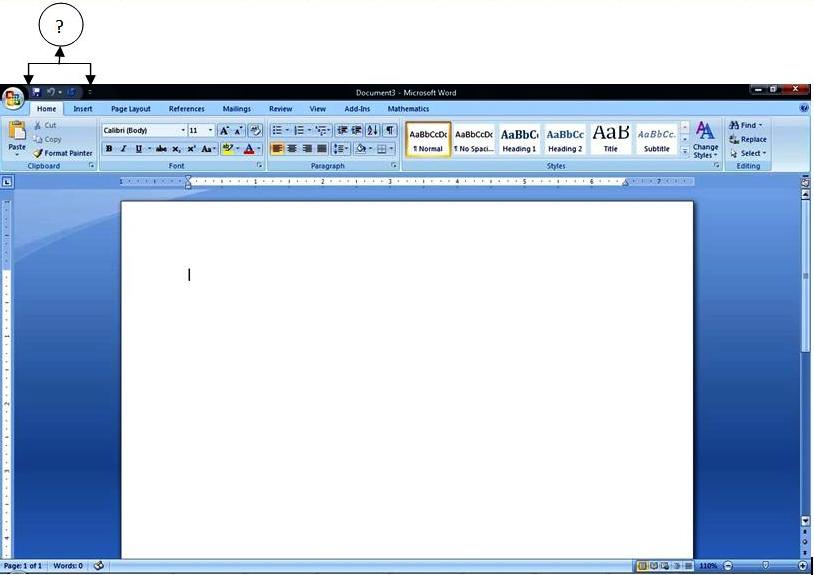The width and height of the screenshot is (814, 575).
Task: Save document from Quick Access Toolbar
Action: [x=36, y=92]
